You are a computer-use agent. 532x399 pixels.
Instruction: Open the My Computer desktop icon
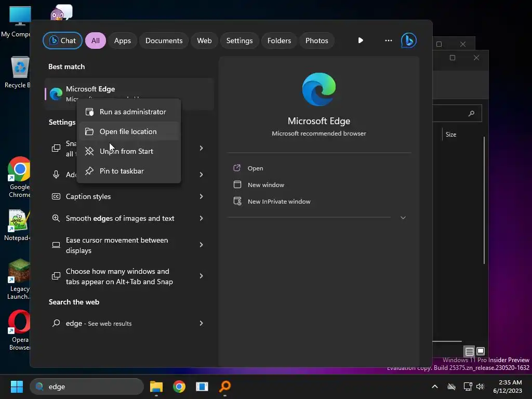(x=17, y=22)
